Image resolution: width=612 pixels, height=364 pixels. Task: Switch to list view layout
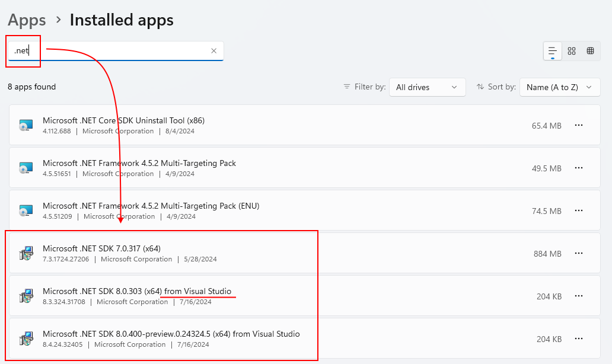pos(552,51)
